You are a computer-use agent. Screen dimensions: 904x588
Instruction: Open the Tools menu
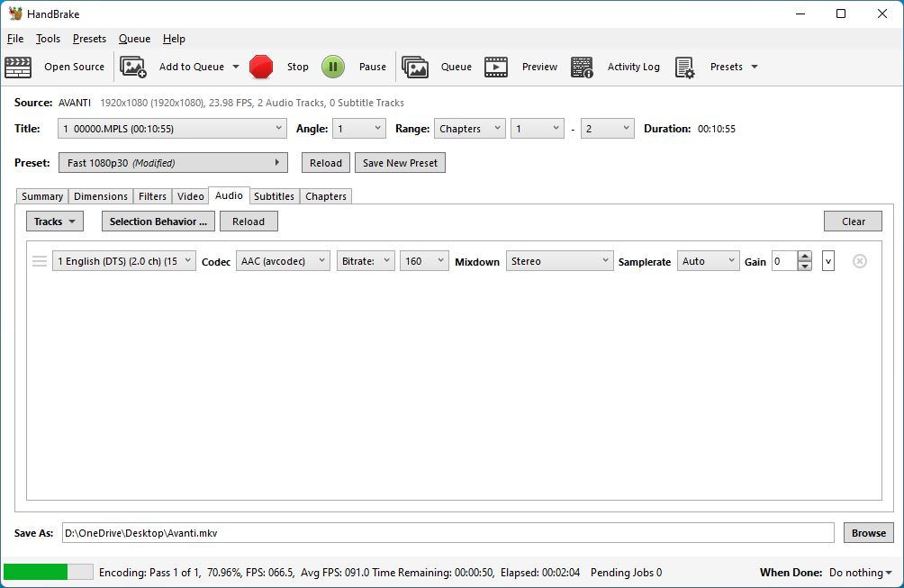(x=48, y=39)
